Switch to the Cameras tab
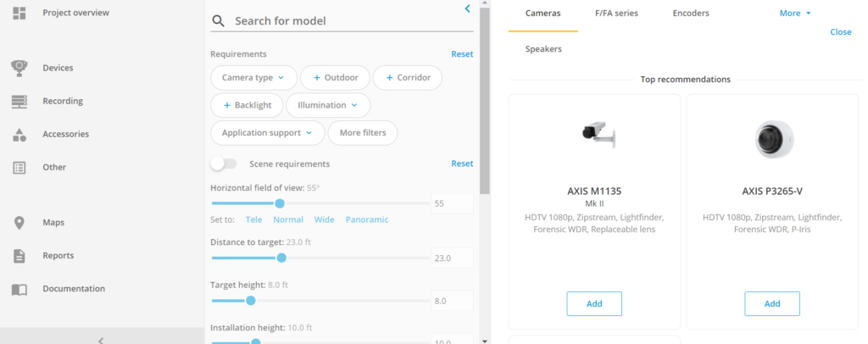 click(x=543, y=14)
